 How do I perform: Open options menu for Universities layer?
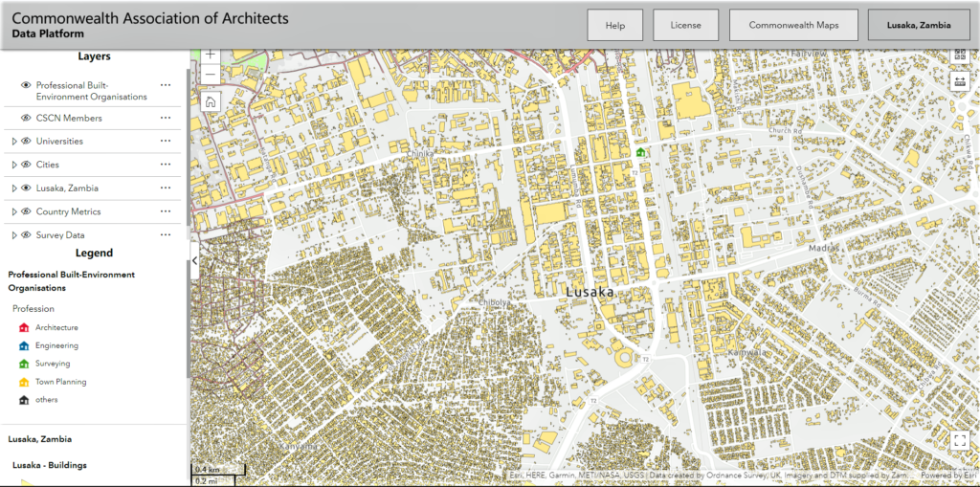coord(166,142)
